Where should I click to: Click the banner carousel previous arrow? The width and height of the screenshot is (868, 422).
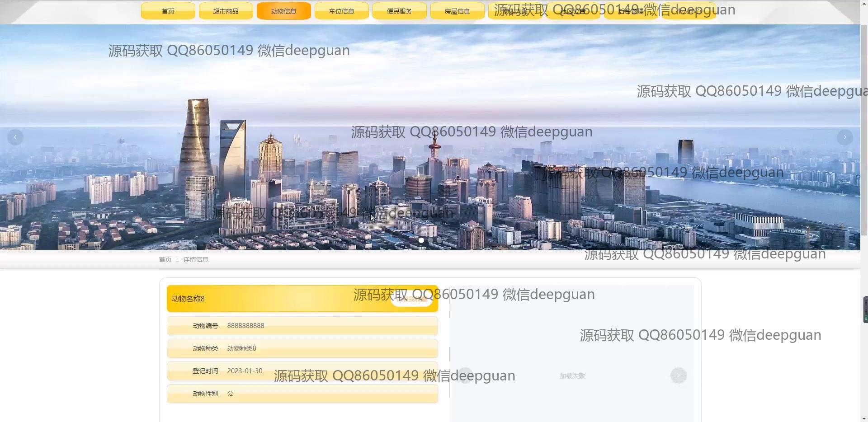(x=15, y=137)
